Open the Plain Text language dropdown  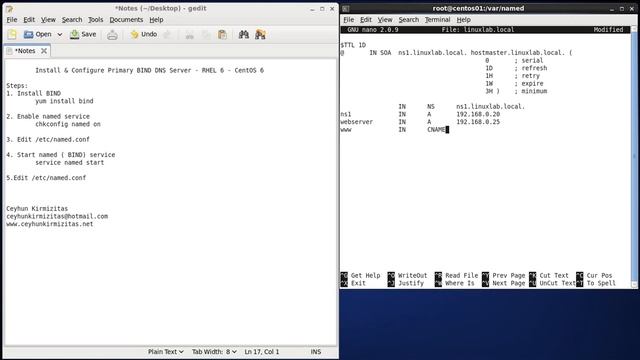[x=166, y=352]
